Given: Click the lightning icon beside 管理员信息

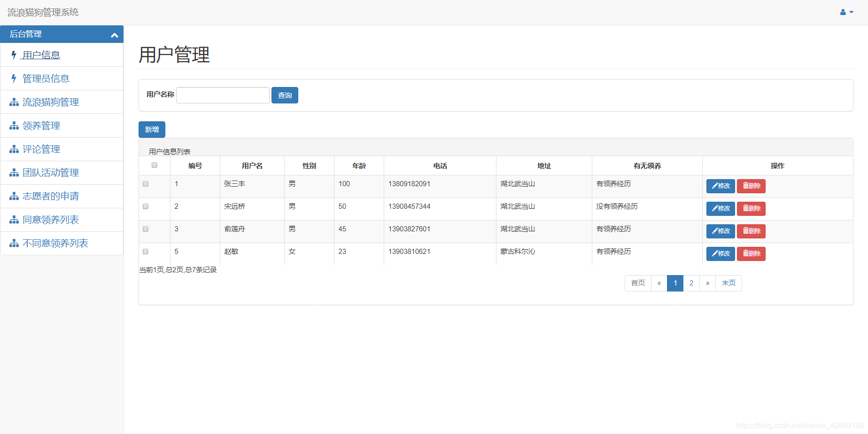Looking at the screenshot, I should tap(14, 79).
